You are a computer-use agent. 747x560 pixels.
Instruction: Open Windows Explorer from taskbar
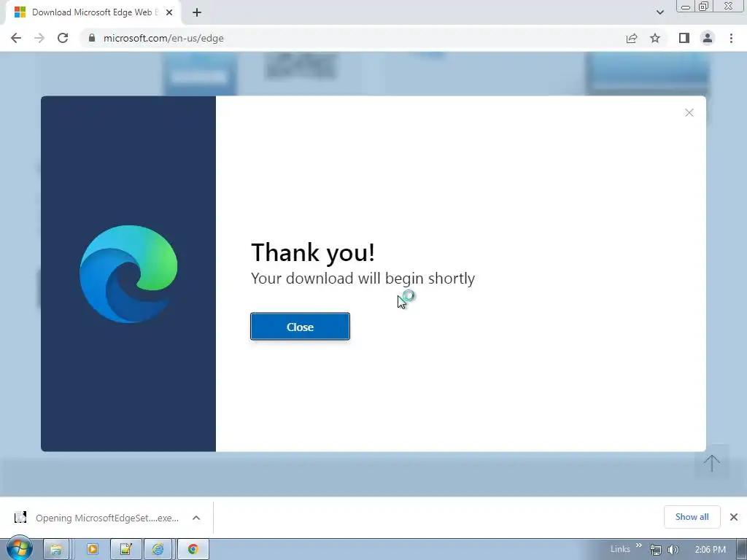[56, 549]
